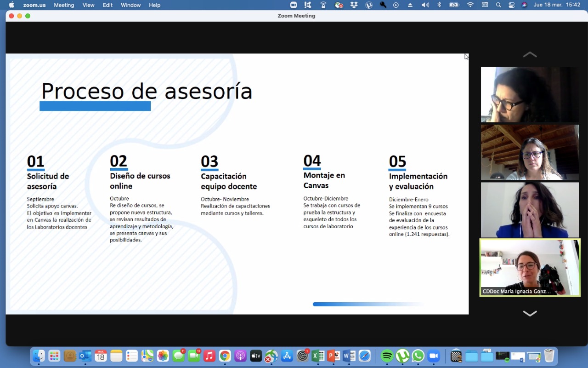The image size is (588, 368).
Task: Click the topmost participant video tile
Action: pyautogui.click(x=530, y=95)
